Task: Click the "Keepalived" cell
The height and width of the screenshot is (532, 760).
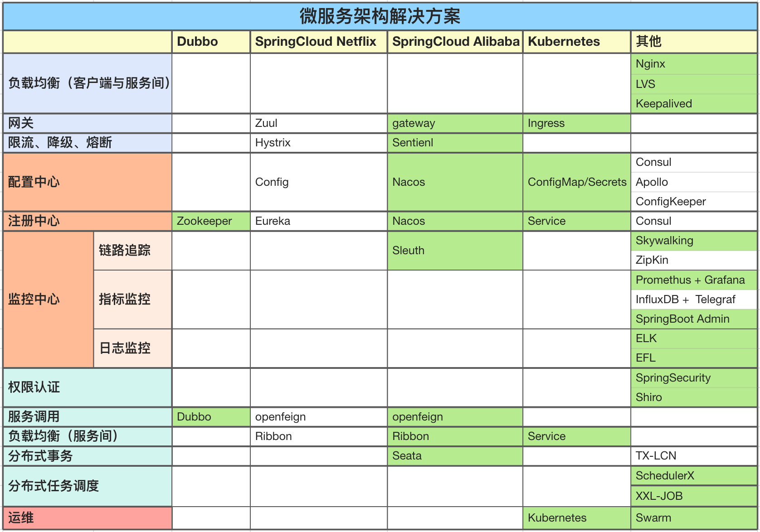Action: (x=694, y=103)
